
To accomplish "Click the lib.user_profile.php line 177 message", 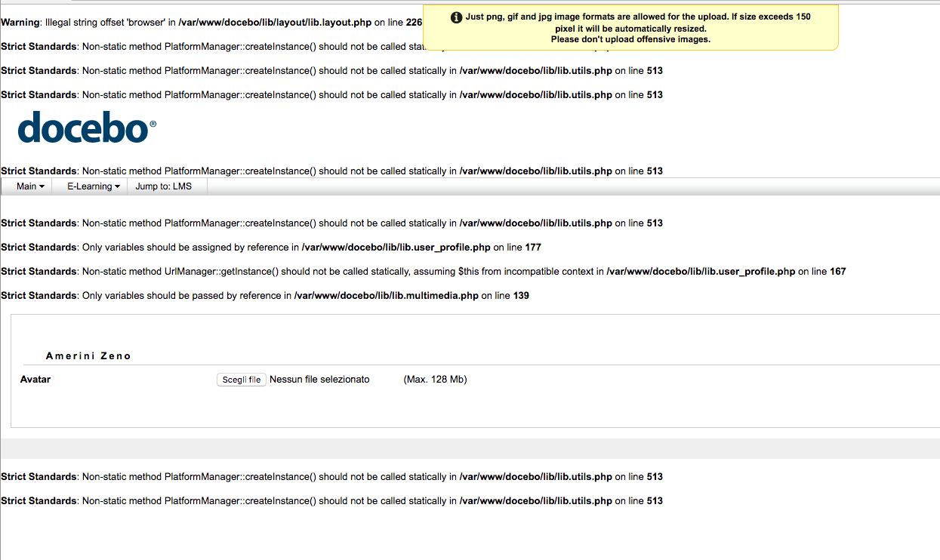I will click(x=272, y=248).
